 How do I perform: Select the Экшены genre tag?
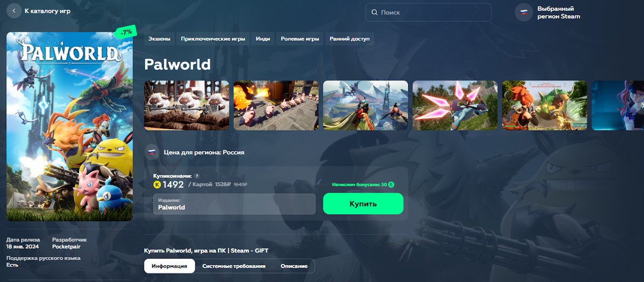click(159, 39)
